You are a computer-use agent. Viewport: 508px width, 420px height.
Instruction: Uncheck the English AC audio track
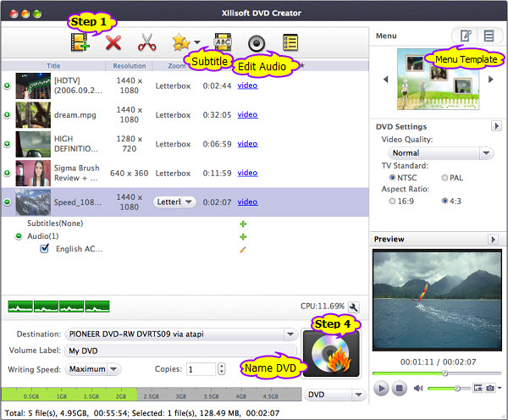click(44, 249)
